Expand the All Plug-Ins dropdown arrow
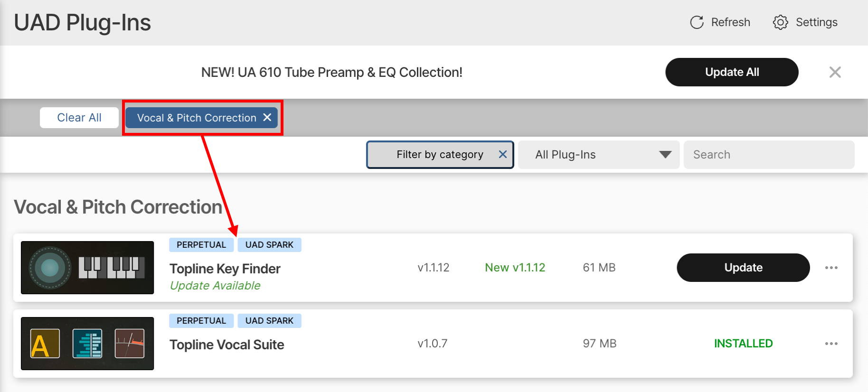This screenshot has width=868, height=392. pyautogui.click(x=665, y=155)
